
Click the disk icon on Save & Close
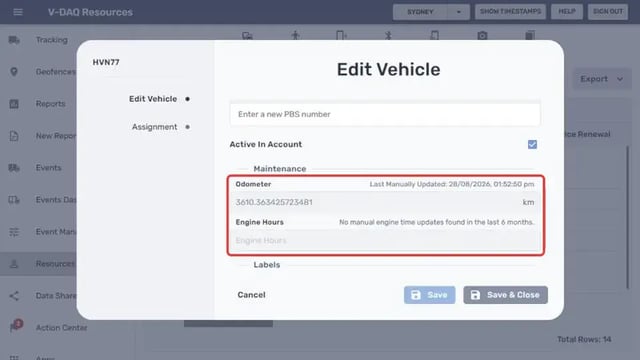click(x=475, y=295)
